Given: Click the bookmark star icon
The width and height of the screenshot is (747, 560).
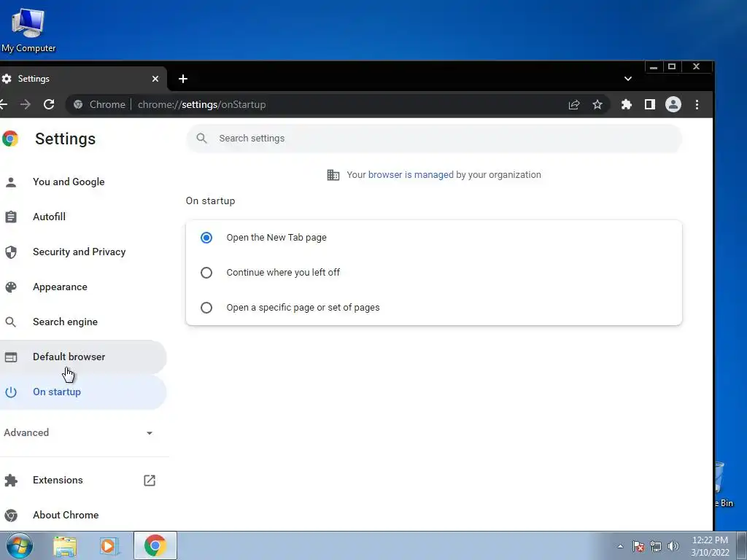Looking at the screenshot, I should click(597, 105).
